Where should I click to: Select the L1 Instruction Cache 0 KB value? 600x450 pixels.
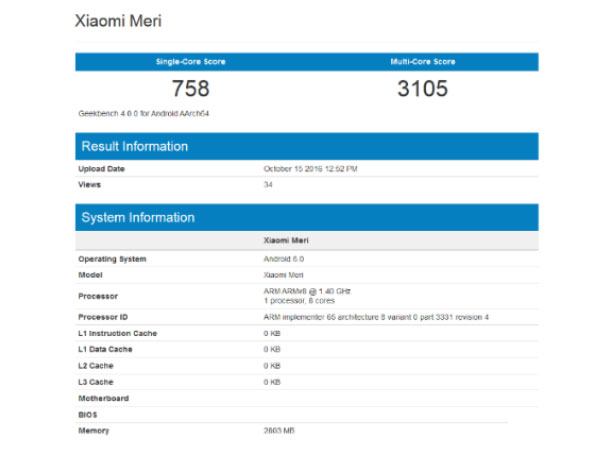coord(272,333)
